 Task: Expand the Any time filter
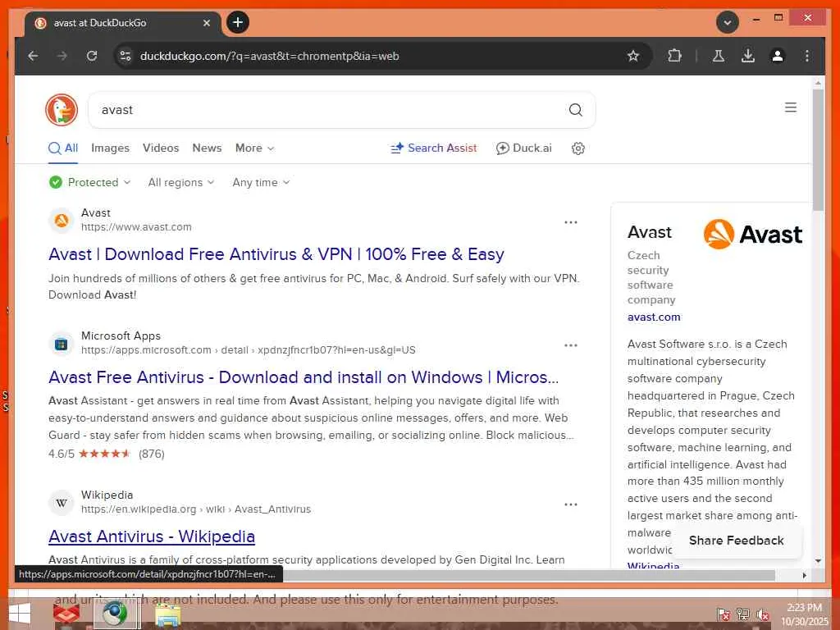[x=261, y=183]
